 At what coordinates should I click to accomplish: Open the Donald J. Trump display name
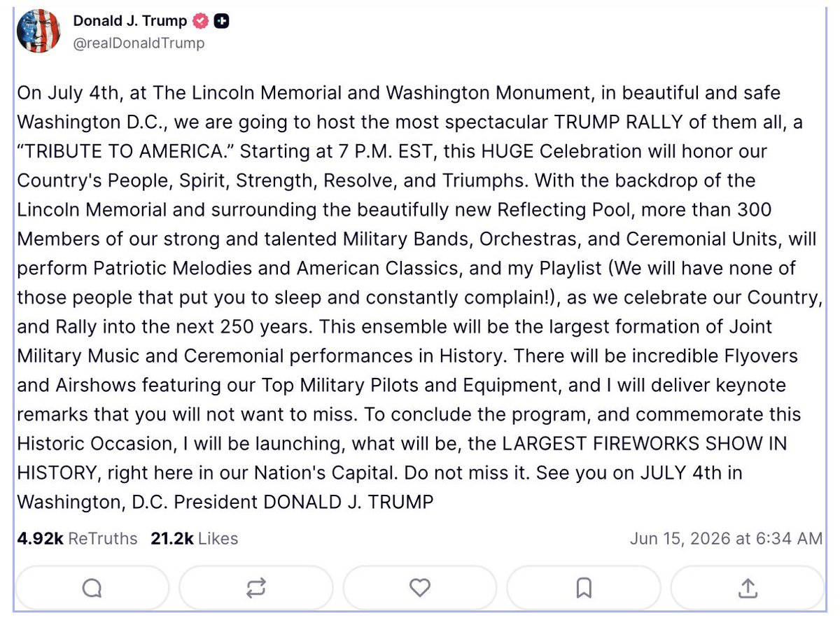130,21
